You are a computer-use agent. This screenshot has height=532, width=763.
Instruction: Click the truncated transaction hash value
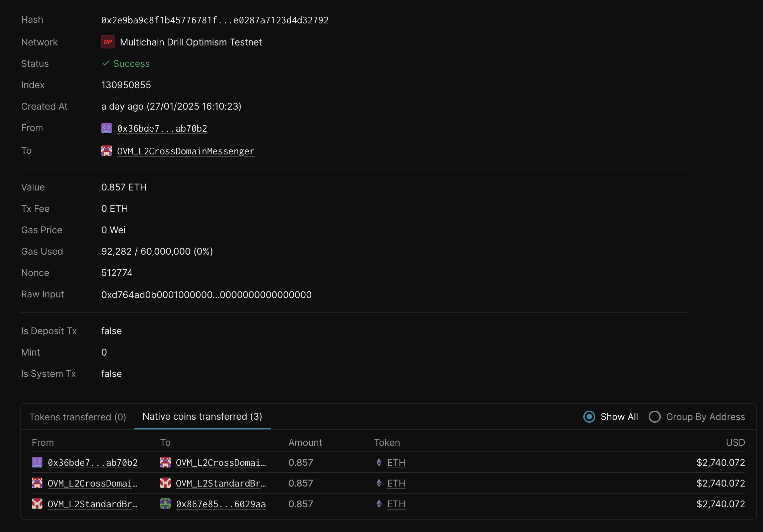(215, 20)
